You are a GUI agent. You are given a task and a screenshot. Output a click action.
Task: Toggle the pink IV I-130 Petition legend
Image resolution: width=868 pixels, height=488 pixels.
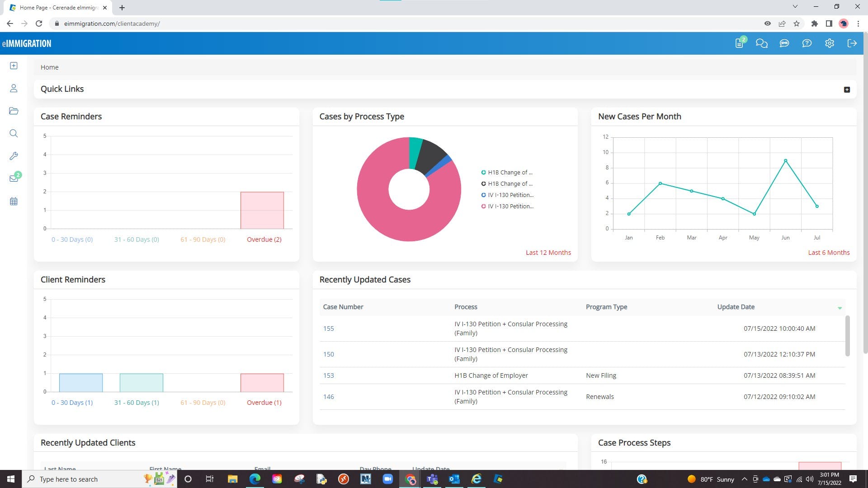507,206
